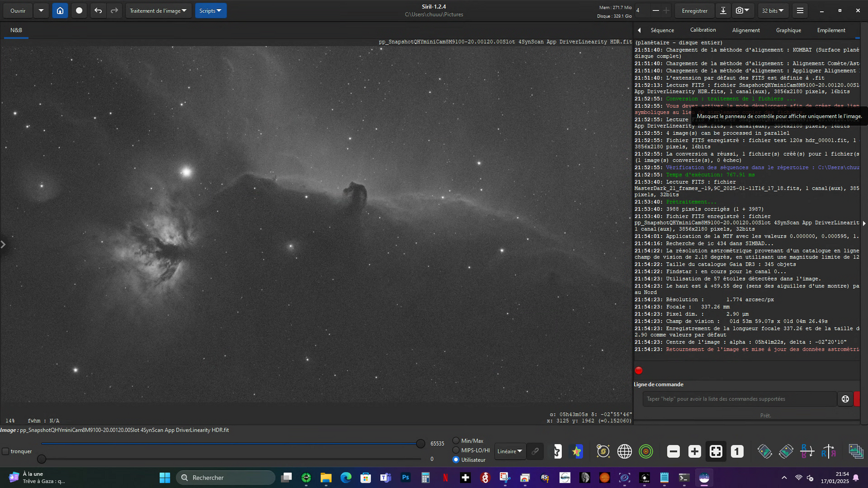Open the Traitement de l'image dropdown
This screenshot has height=488, width=868.
158,10
